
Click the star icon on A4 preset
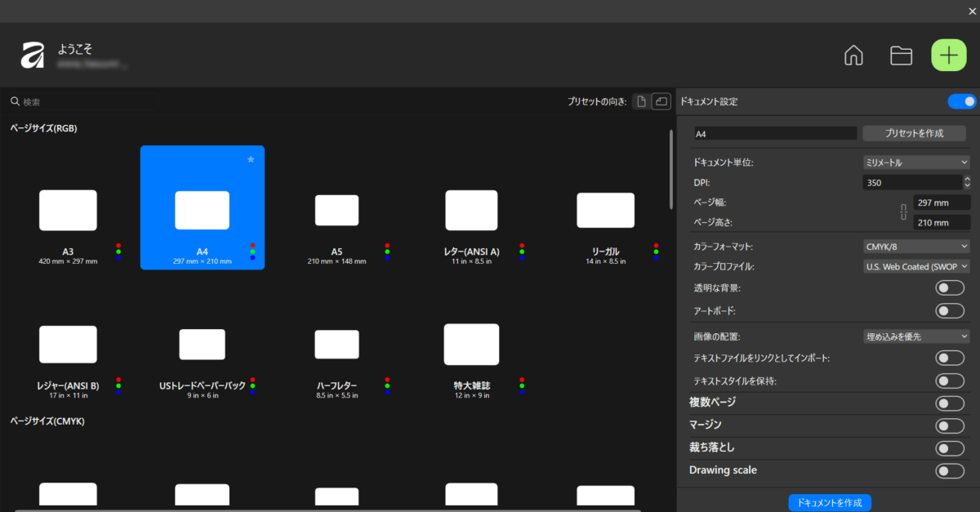click(x=251, y=159)
